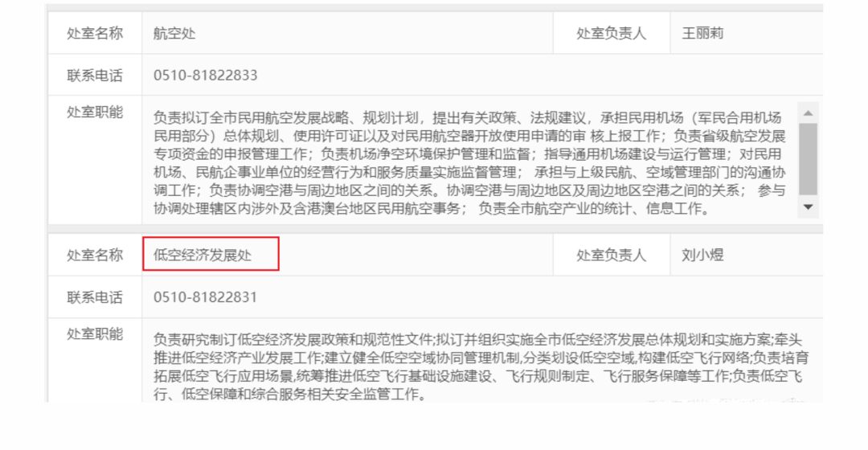
Task: Click the 处室负责人 label beside 王丽莉
Action: [611, 33]
